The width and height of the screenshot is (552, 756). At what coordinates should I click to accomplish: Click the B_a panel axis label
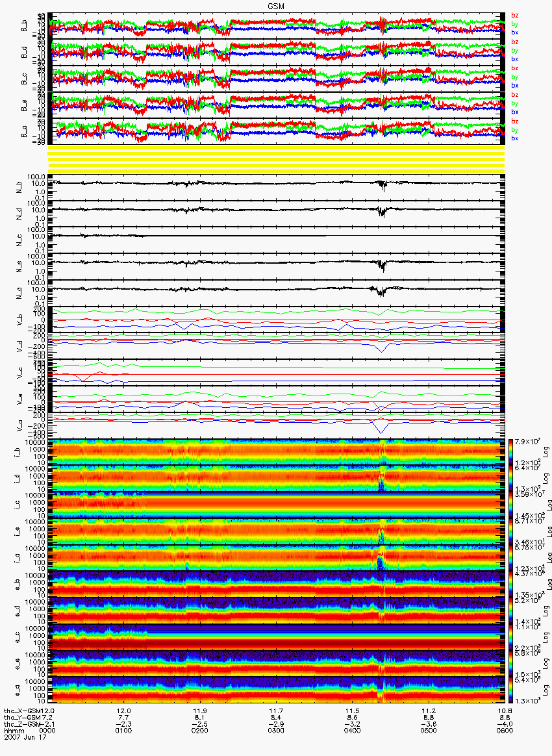click(x=24, y=132)
